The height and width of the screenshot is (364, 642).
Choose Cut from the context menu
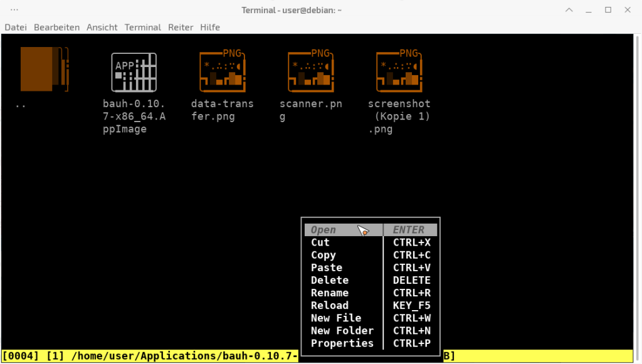pos(320,242)
